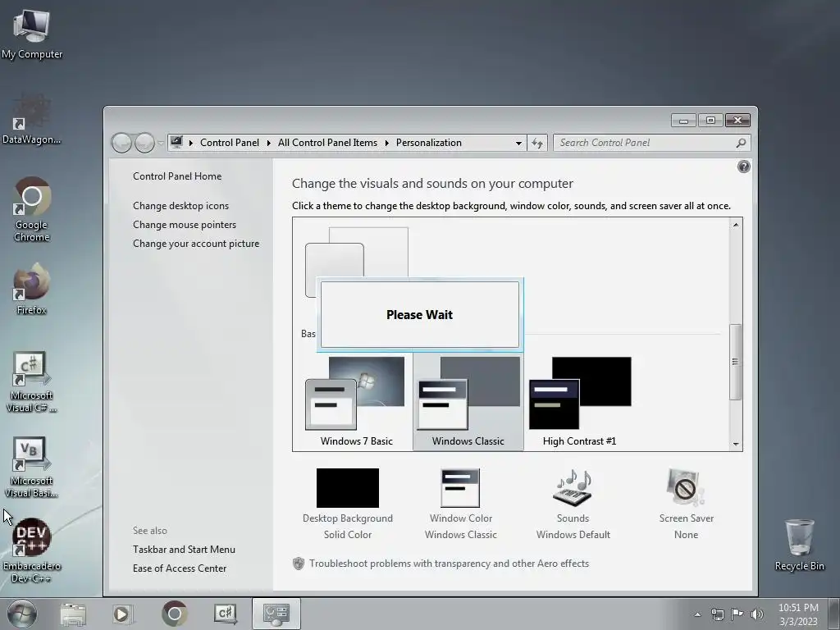This screenshot has height=630, width=840.
Task: Show hidden system tray icons
Action: tap(697, 614)
